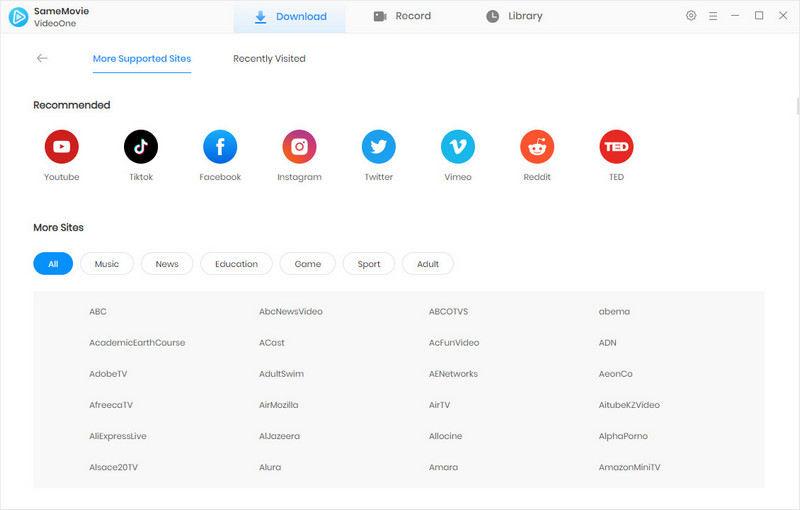The image size is (800, 510).
Task: Select the More Supported Sites tab
Action: [x=142, y=59]
